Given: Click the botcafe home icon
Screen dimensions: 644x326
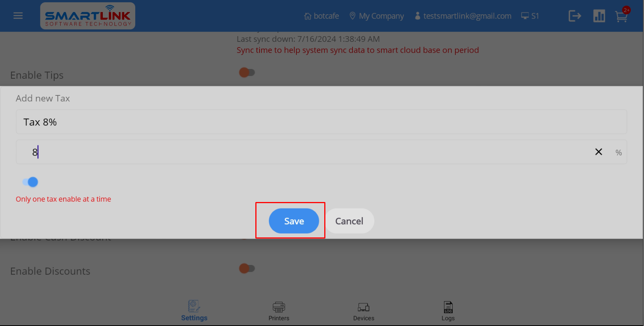Looking at the screenshot, I should [x=308, y=16].
